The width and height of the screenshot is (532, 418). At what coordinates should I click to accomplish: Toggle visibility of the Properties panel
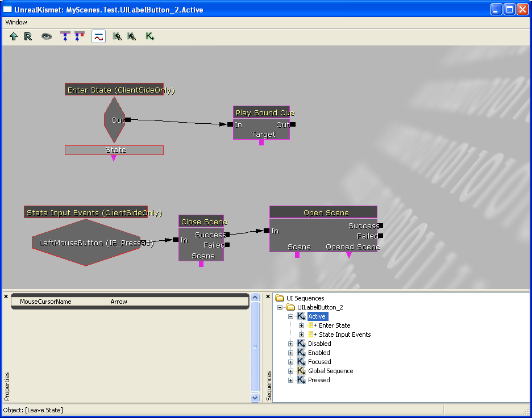click(x=6, y=296)
